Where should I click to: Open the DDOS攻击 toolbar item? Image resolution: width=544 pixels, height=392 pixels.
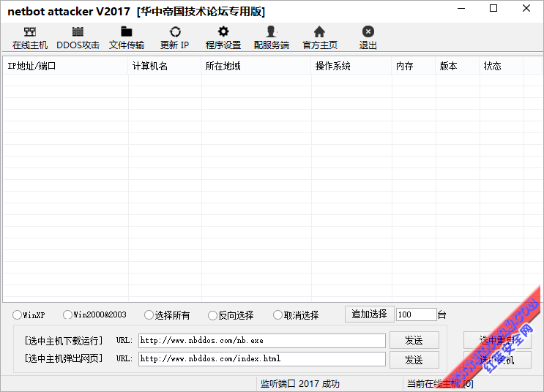pyautogui.click(x=78, y=38)
